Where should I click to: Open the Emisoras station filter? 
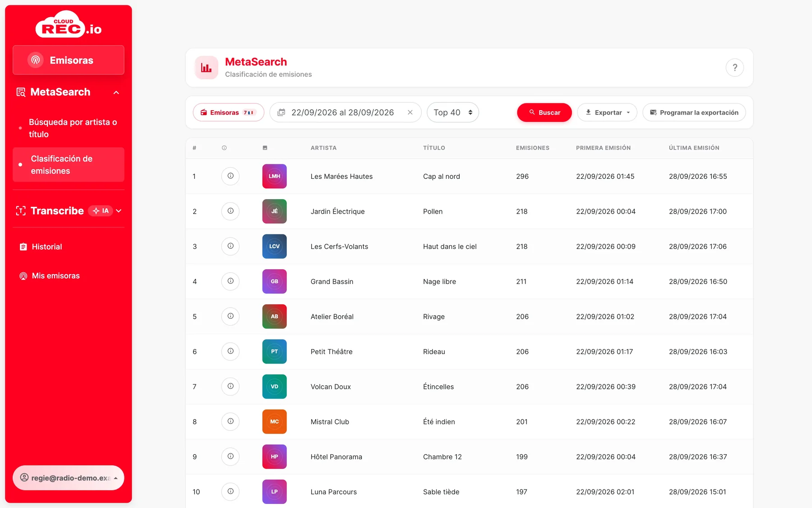coord(228,112)
